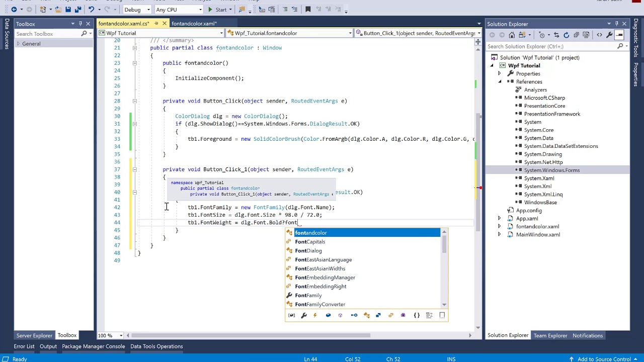Toggle the interfaces key filter in IntelliSense
644x362 pixels.
pos(354,315)
